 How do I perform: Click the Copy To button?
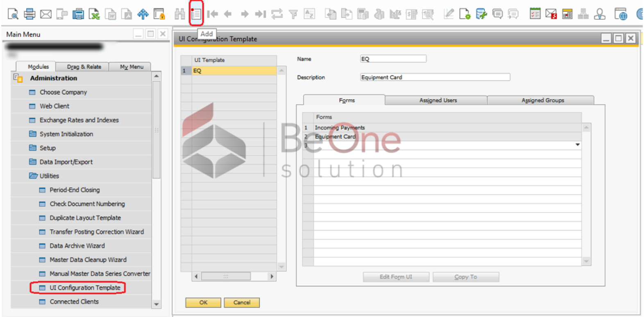pos(466,277)
